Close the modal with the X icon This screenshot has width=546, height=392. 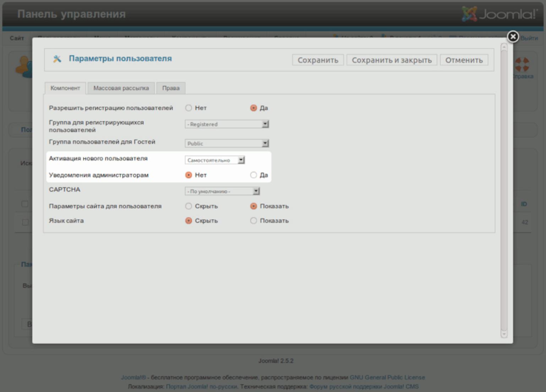513,37
